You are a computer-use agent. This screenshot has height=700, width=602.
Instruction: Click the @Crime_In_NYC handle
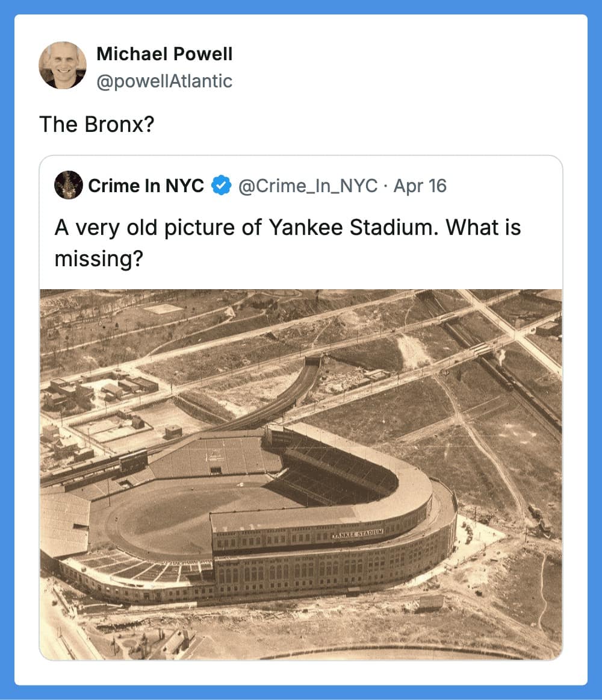coord(309,186)
